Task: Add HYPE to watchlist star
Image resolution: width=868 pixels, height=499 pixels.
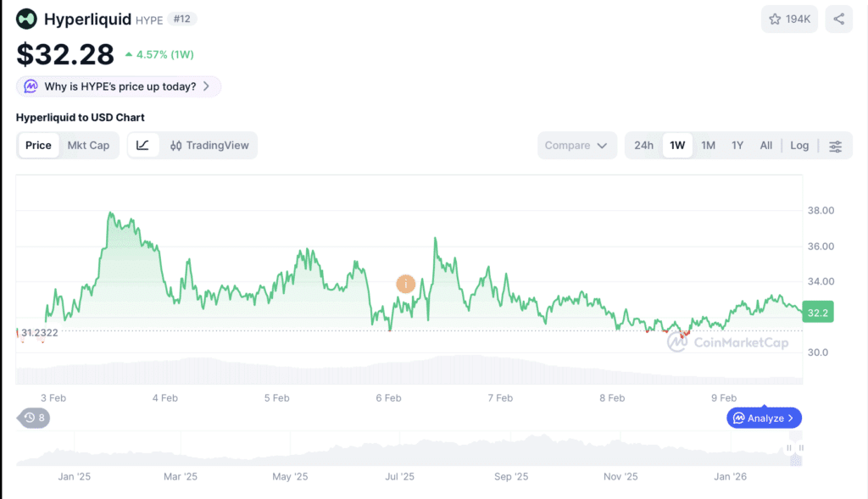Action: point(775,19)
